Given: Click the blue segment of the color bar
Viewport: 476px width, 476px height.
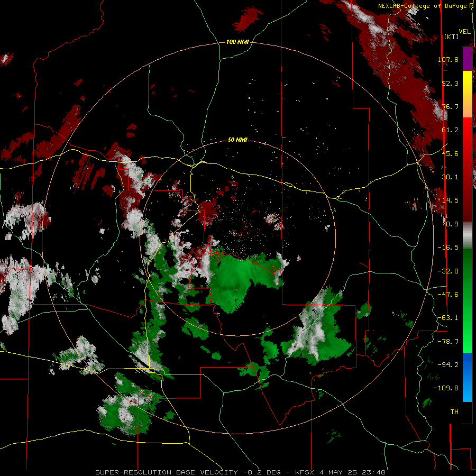Looking at the screenshot, I should [467, 377].
